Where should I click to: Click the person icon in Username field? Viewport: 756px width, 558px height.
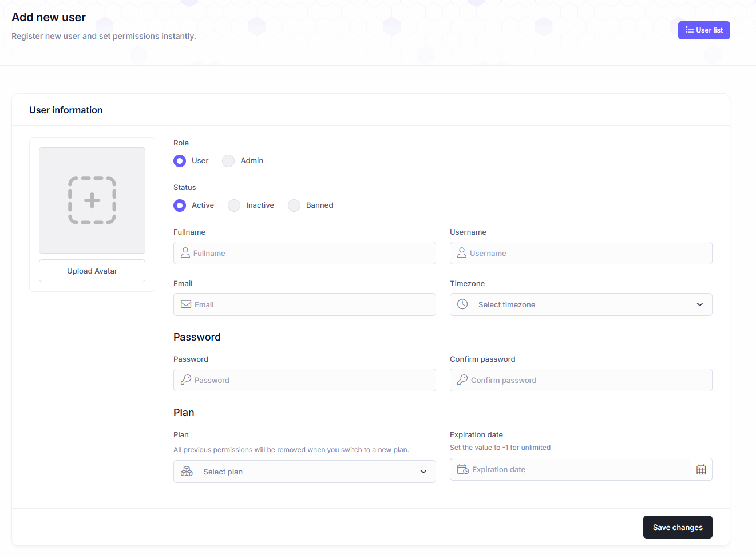pos(462,253)
